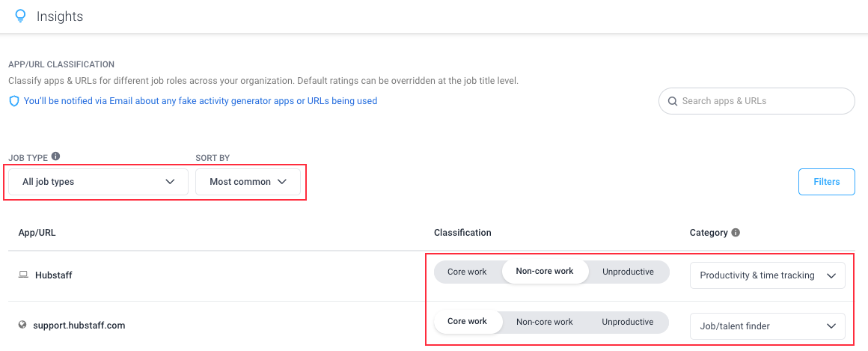Expand the Job/talent finder category dropdown
Image resolution: width=868 pixels, height=351 pixels.
click(x=767, y=326)
